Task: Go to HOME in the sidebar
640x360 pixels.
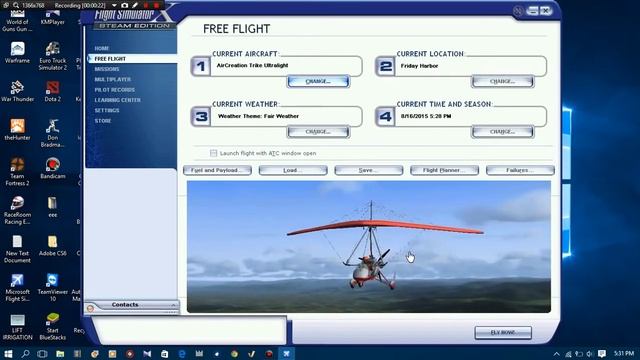Action: 102,48
